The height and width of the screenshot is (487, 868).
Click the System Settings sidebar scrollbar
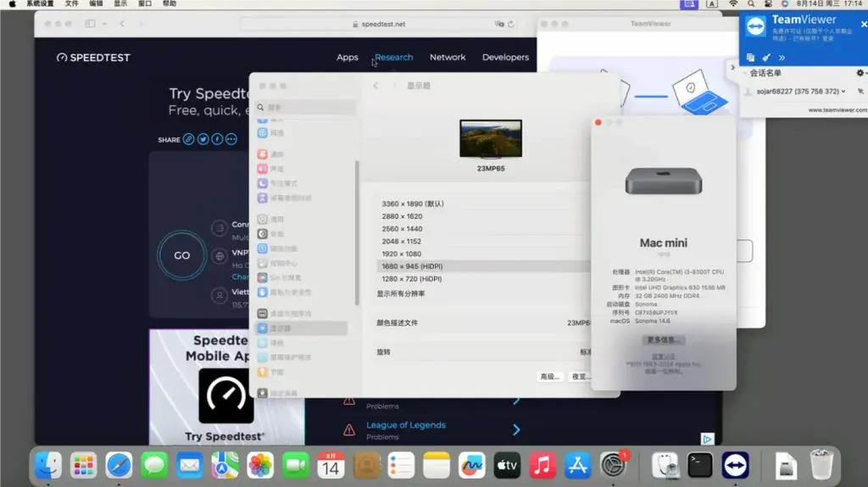point(357,232)
